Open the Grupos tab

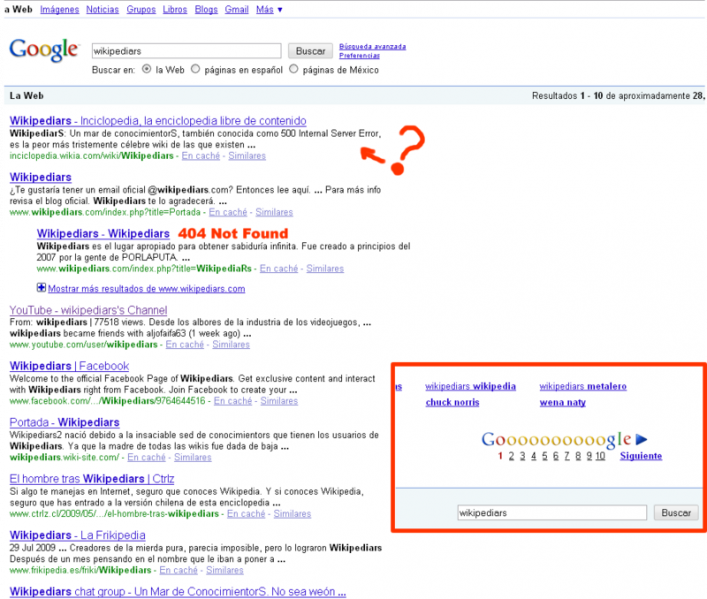tap(141, 9)
